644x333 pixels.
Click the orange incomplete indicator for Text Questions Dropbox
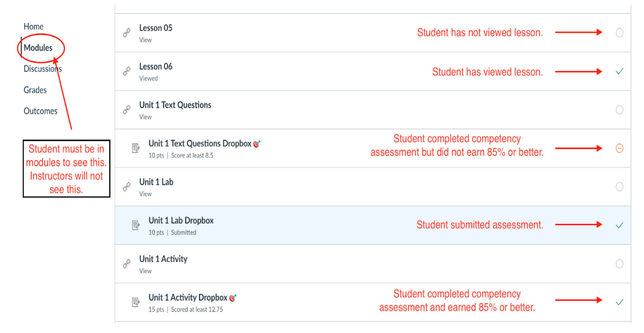click(619, 148)
